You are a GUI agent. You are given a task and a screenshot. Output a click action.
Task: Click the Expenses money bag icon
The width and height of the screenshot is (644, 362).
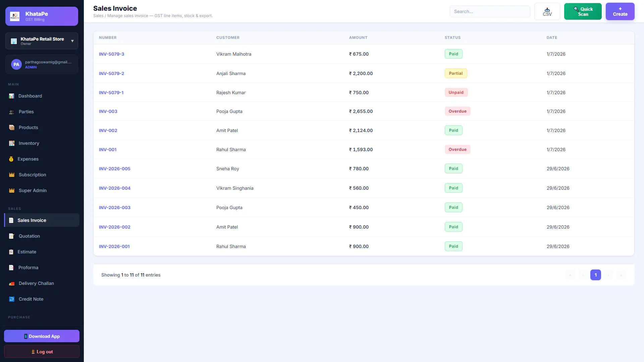[x=11, y=159]
